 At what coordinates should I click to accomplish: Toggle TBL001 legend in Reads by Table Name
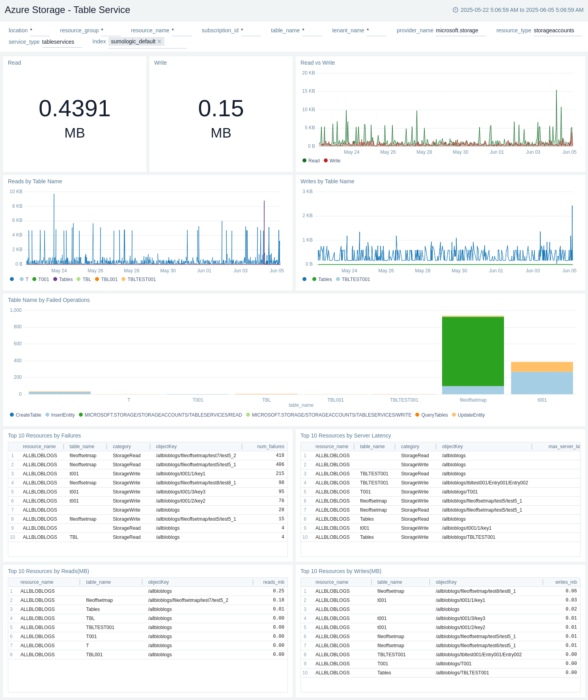click(106, 279)
